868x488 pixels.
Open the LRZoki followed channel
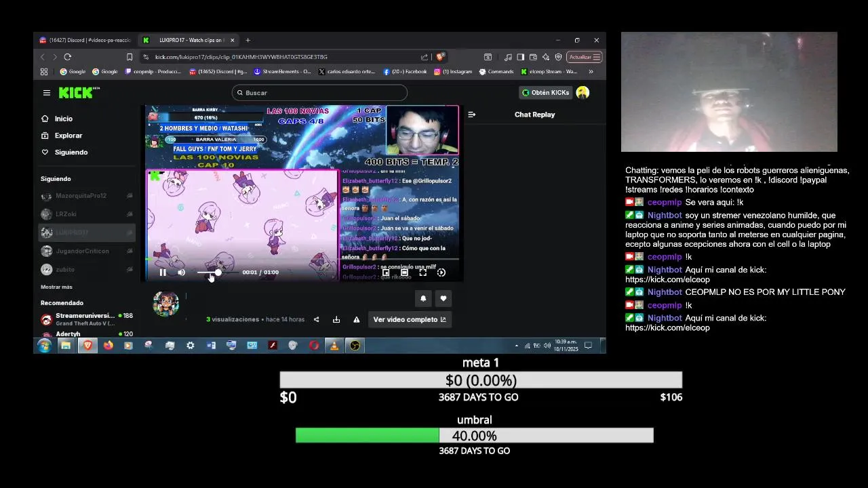[x=87, y=214]
